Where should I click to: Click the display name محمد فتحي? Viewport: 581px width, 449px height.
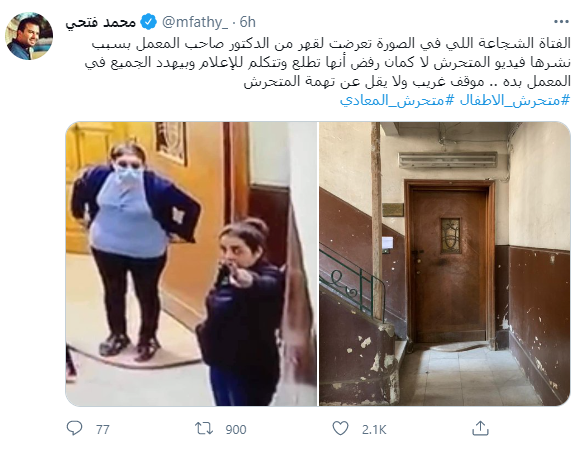click(x=100, y=23)
